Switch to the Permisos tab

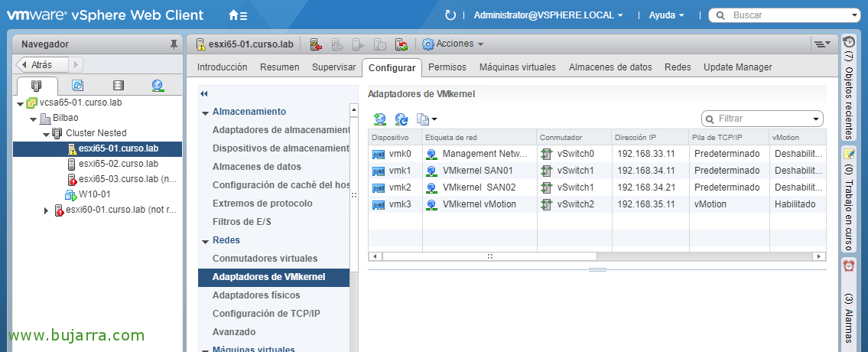click(x=447, y=67)
